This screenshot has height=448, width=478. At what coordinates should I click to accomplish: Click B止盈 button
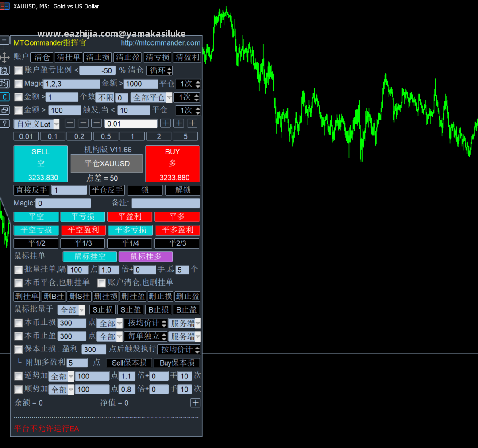pyautogui.click(x=186, y=310)
